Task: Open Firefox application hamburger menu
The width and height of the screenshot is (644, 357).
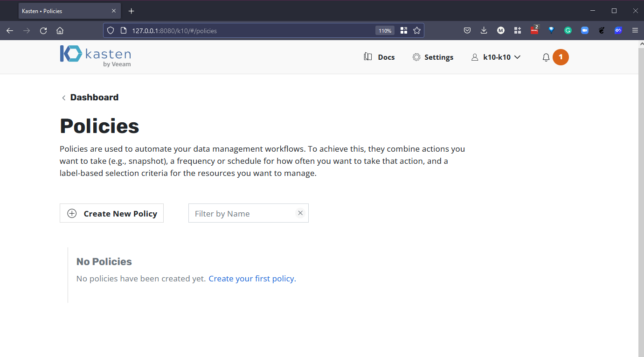Action: tap(635, 31)
